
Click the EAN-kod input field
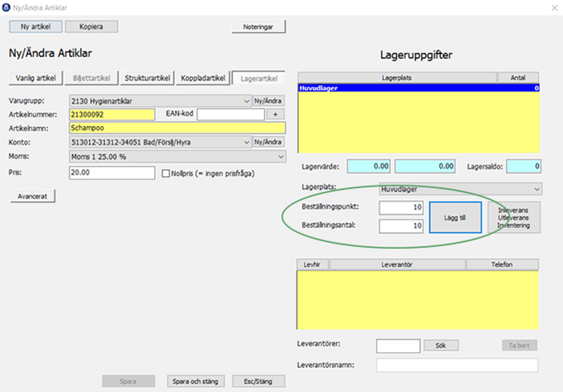230,115
